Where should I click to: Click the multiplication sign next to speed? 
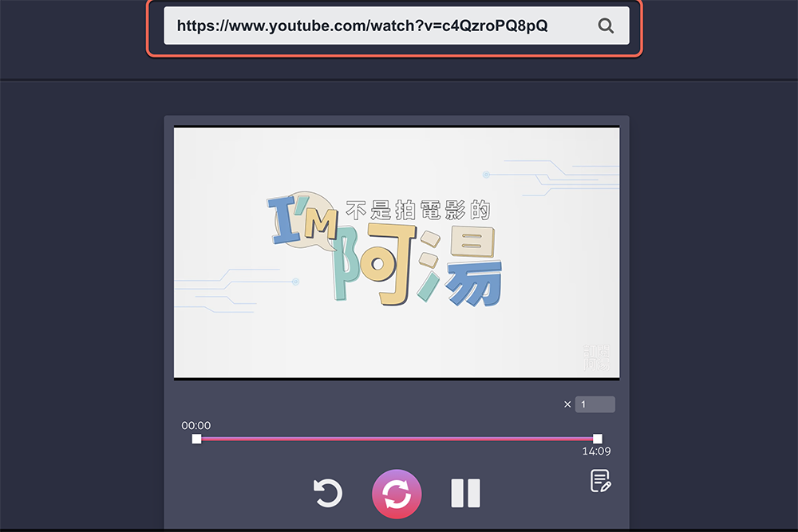567,404
